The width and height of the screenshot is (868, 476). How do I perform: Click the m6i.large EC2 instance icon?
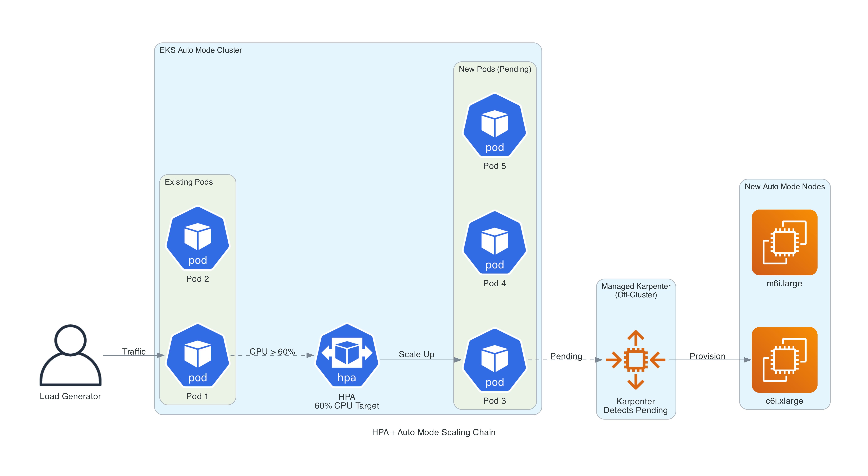point(784,242)
